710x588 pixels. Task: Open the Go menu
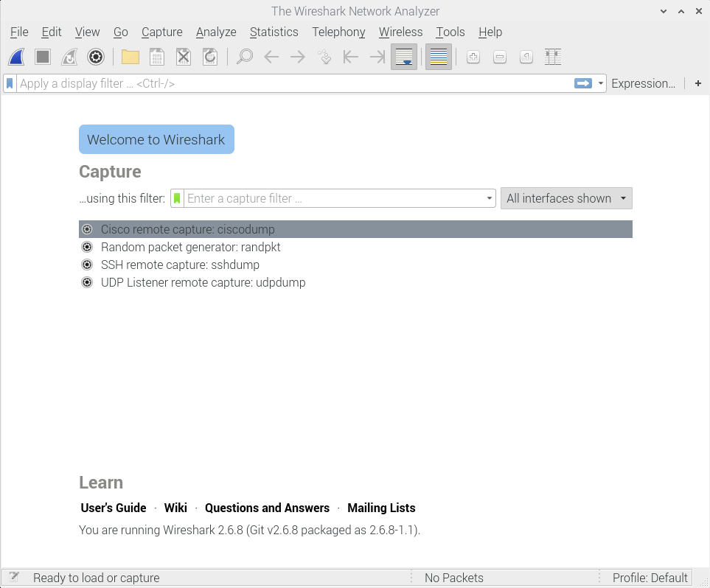pos(120,32)
